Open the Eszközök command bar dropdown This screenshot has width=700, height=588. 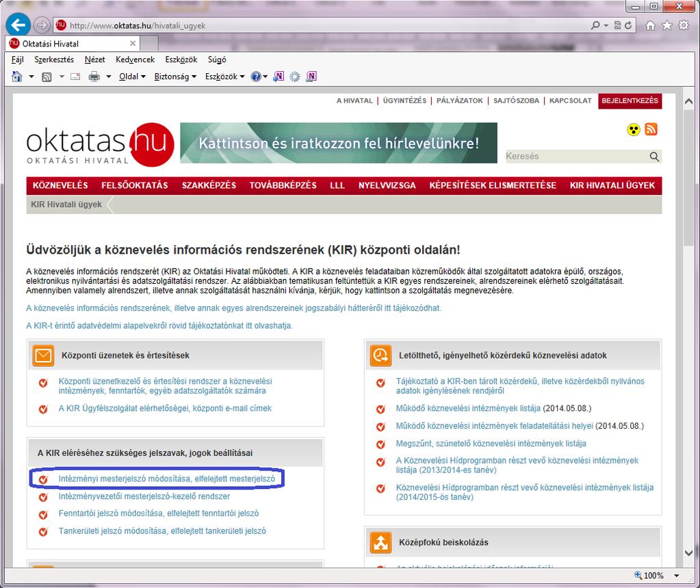pos(225,77)
